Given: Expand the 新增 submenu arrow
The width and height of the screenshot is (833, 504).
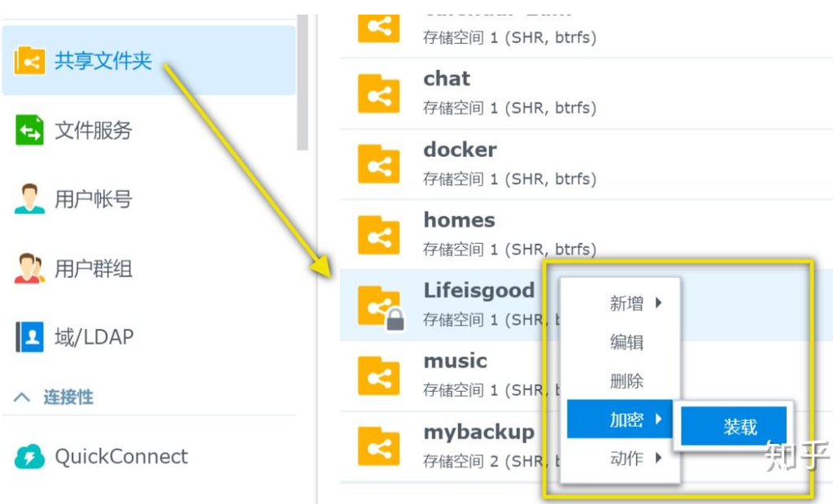Looking at the screenshot, I should point(659,302).
